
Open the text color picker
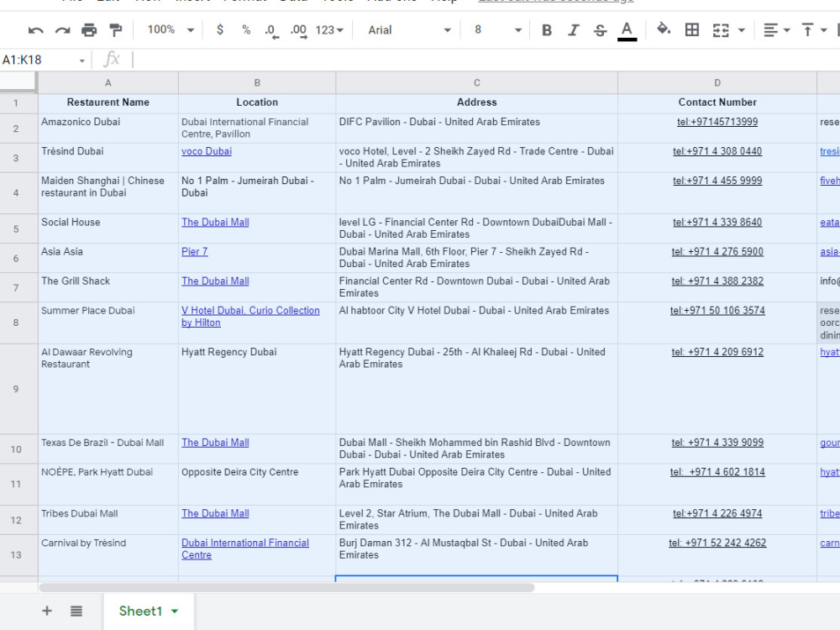tap(627, 30)
